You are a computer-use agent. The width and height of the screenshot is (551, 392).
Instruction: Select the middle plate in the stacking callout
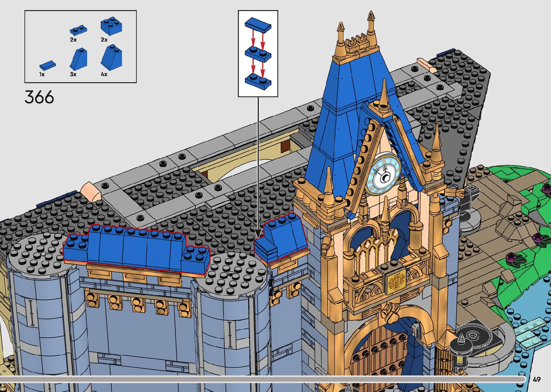coord(258,54)
